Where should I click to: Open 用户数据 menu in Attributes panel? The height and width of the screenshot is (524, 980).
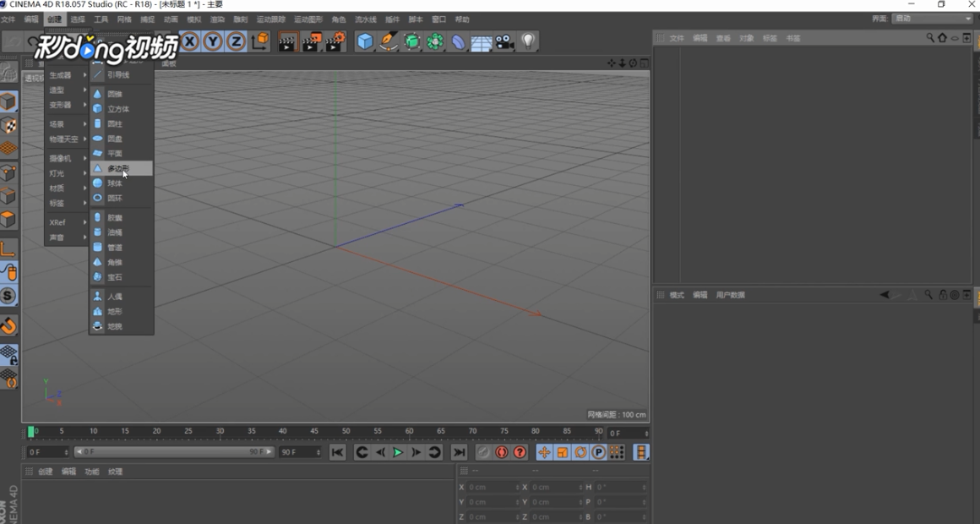(730, 294)
